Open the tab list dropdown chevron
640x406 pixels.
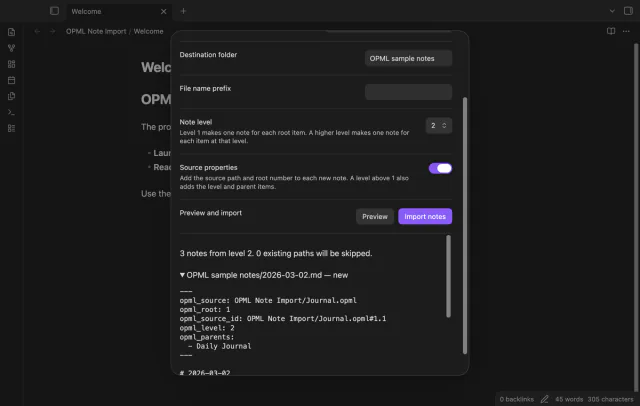612,11
